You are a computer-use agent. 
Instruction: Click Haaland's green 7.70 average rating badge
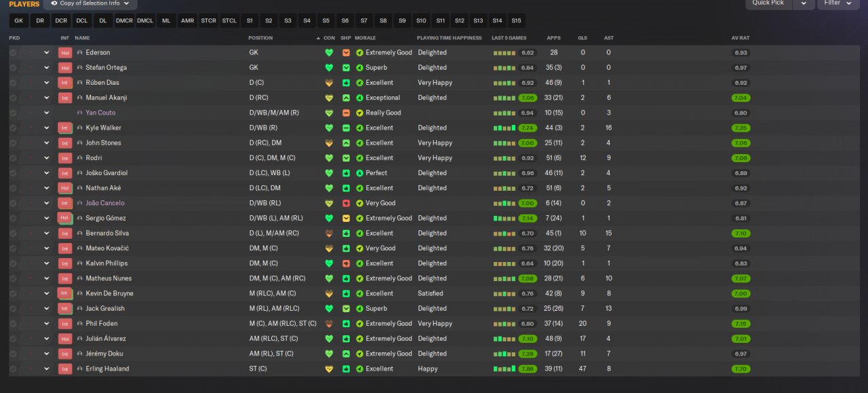tap(741, 369)
